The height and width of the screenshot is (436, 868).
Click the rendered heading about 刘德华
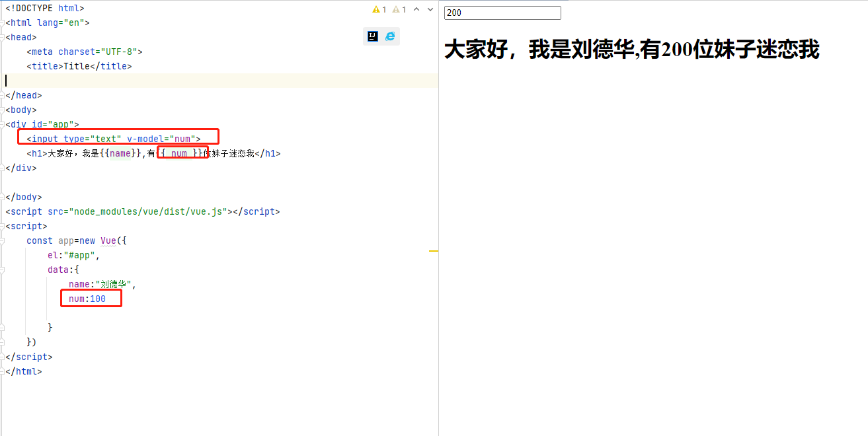[x=631, y=49]
